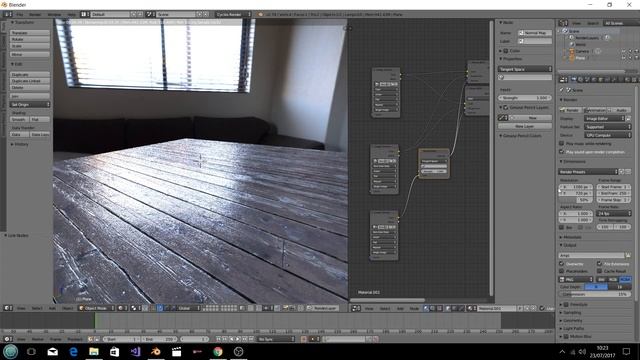The width and height of the screenshot is (640, 360).
Task: Click the Camera object icon in outliner
Action: click(x=572, y=51)
